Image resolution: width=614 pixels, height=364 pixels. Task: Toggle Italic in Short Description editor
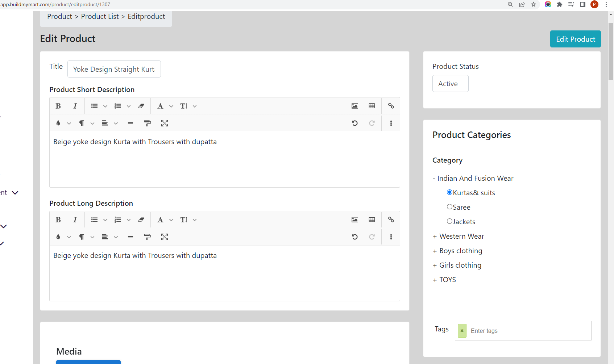[x=75, y=106]
